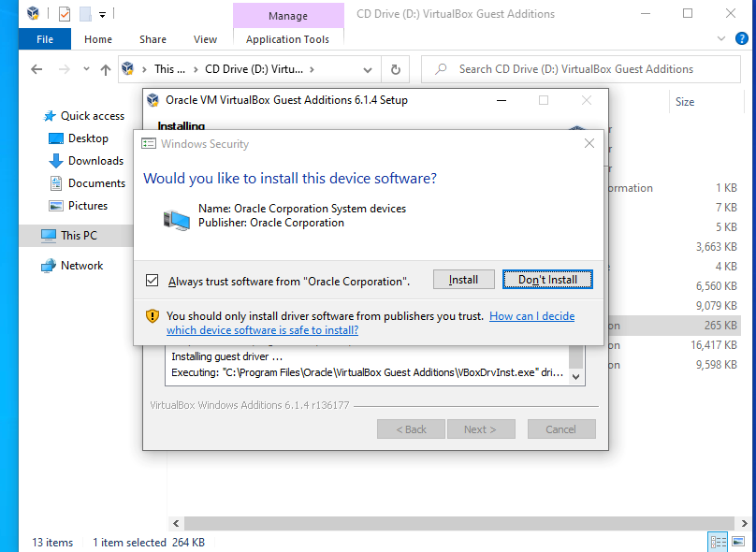This screenshot has height=552, width=756.
Task: Click the VirtualBox icon in Explorer title bar
Action: pos(34,13)
